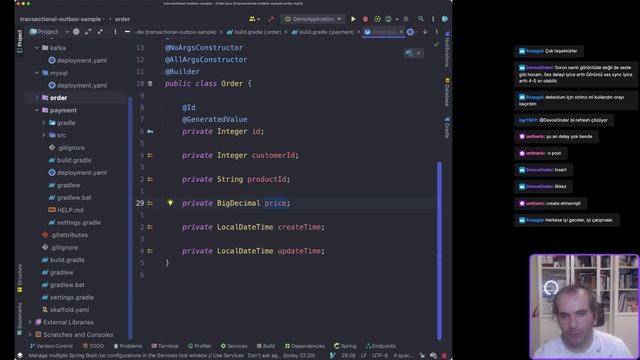The height and width of the screenshot is (360, 640).
Task: Open the Bookmarks side panel
Action: [x=20, y=319]
